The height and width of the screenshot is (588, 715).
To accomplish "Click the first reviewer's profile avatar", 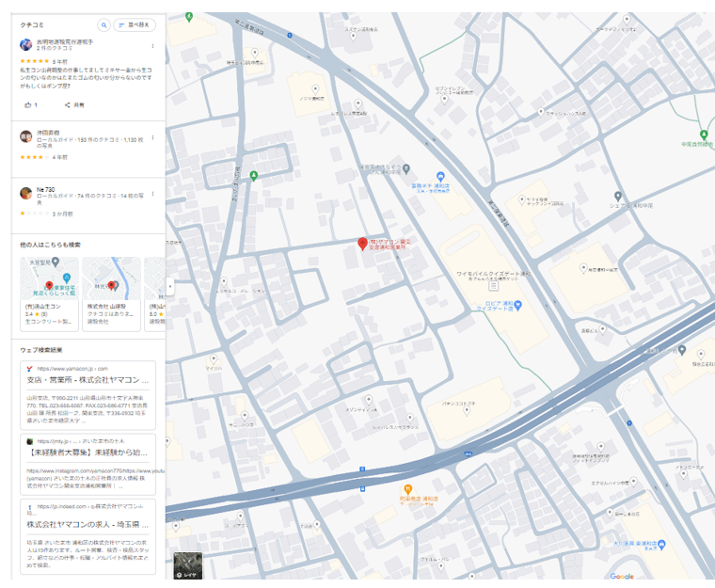I will (x=26, y=45).
